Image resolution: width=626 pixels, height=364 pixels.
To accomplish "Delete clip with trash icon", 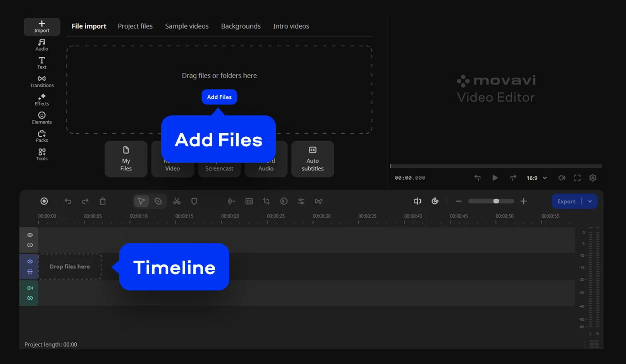I will point(103,201).
